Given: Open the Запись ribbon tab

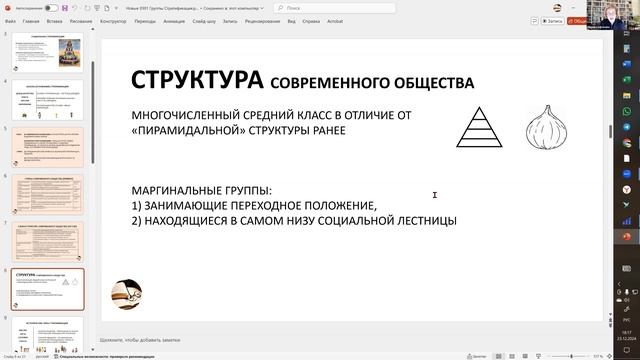Looking at the screenshot, I should point(230,21).
